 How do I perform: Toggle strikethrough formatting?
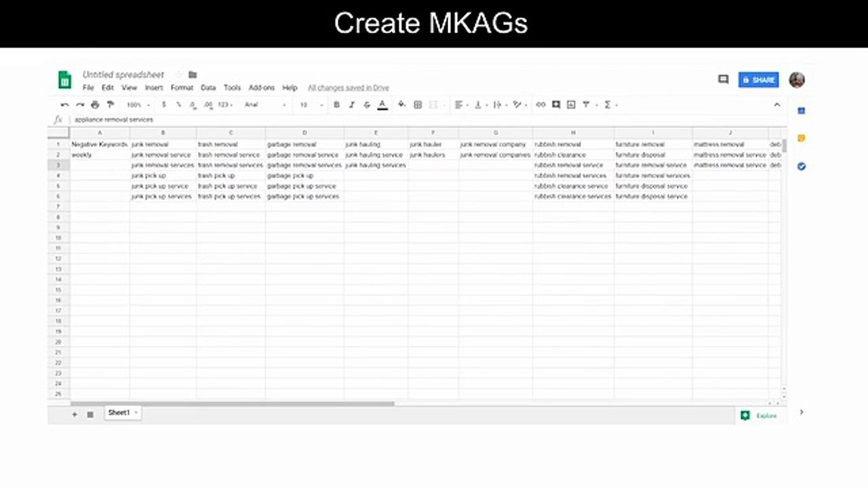point(367,105)
